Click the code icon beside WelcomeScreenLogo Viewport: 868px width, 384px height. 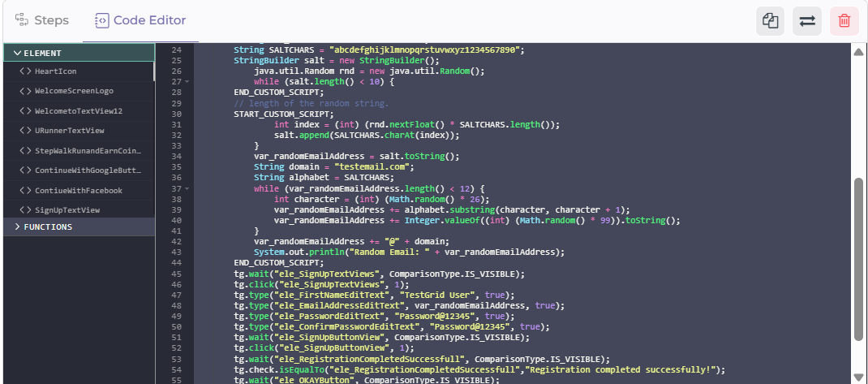tap(25, 92)
